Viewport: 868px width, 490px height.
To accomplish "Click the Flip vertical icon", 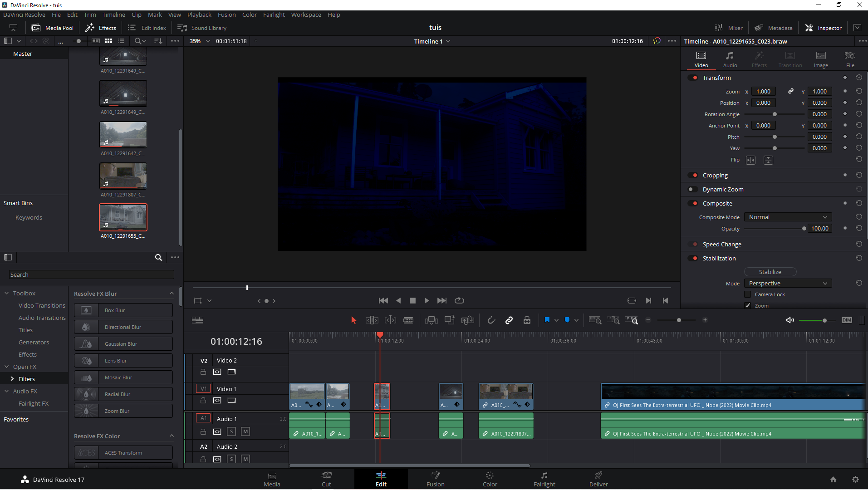I will (x=768, y=160).
